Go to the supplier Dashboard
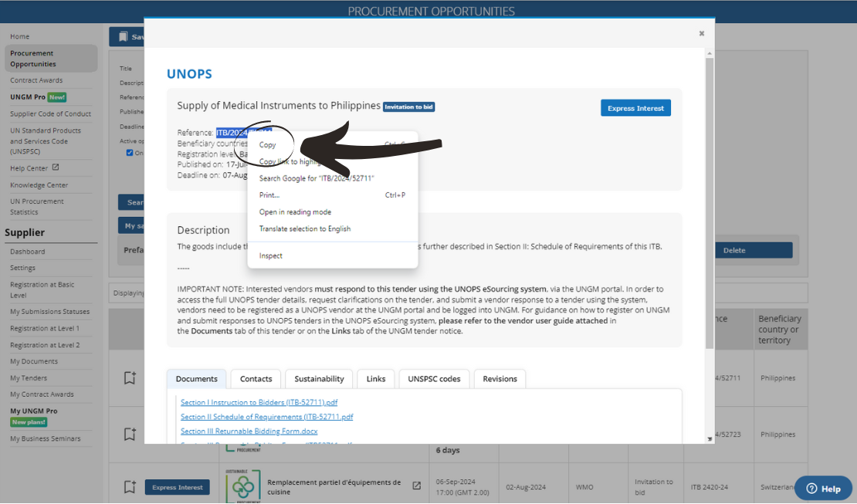Image resolution: width=857 pixels, height=504 pixels. [27, 252]
